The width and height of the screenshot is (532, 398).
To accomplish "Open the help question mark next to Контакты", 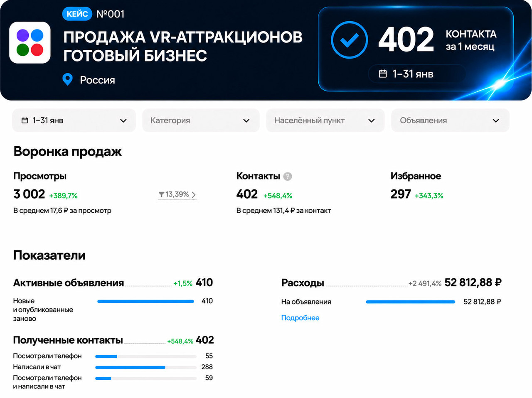I will [x=288, y=177].
